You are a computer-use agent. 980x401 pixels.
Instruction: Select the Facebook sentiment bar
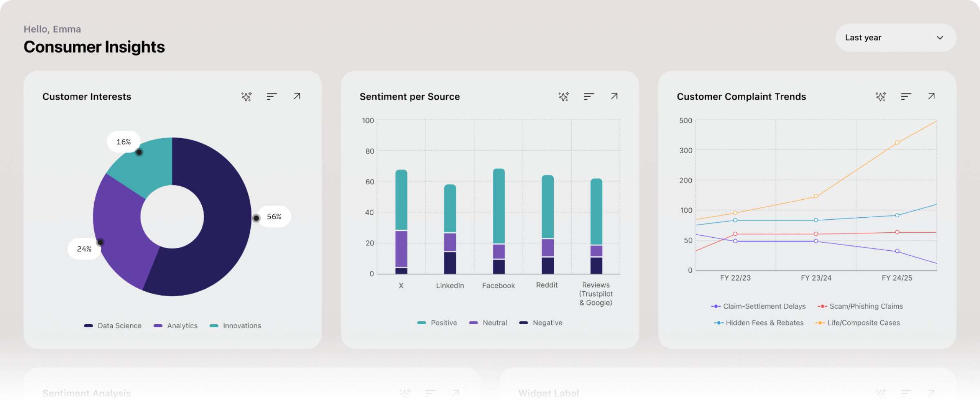(499, 221)
